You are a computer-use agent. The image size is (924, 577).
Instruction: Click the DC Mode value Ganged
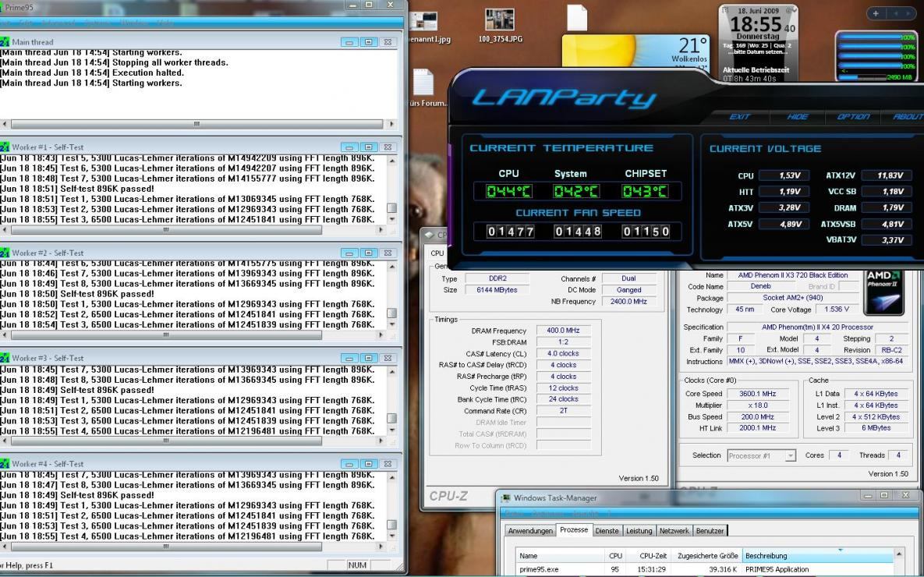tap(628, 290)
